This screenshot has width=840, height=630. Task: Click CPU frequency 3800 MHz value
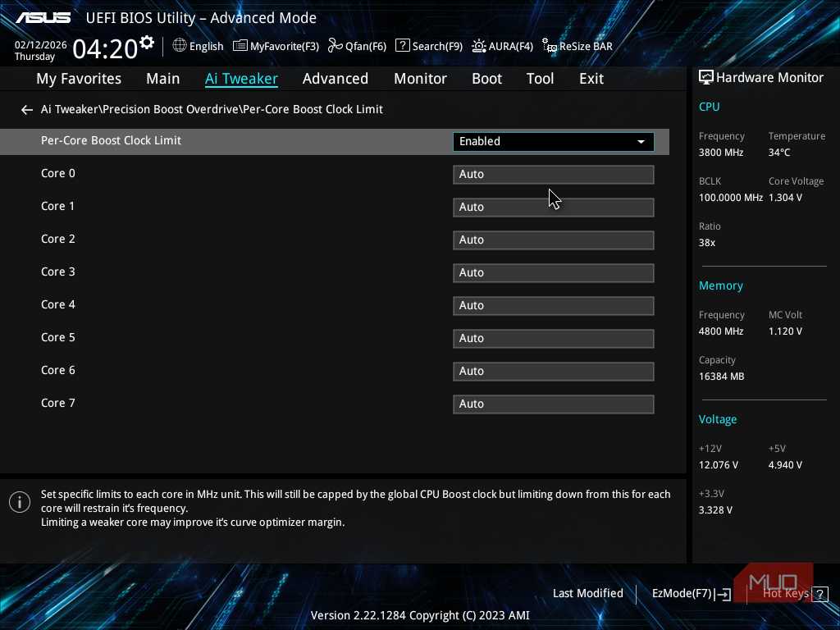(x=721, y=153)
